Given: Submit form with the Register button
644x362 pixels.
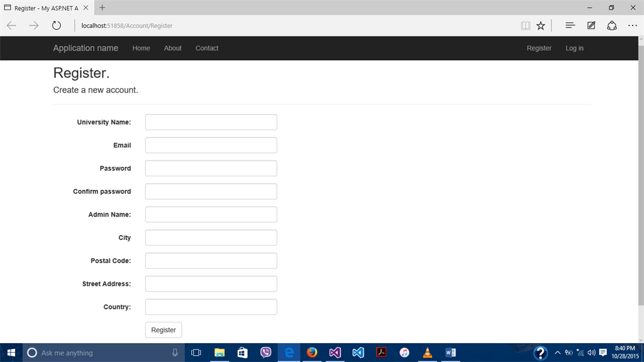Looking at the screenshot, I should 164,330.
